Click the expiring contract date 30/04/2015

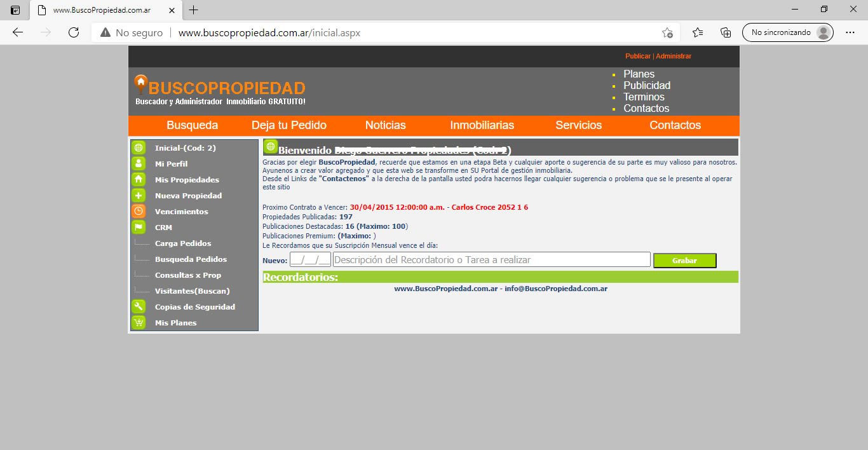point(397,207)
